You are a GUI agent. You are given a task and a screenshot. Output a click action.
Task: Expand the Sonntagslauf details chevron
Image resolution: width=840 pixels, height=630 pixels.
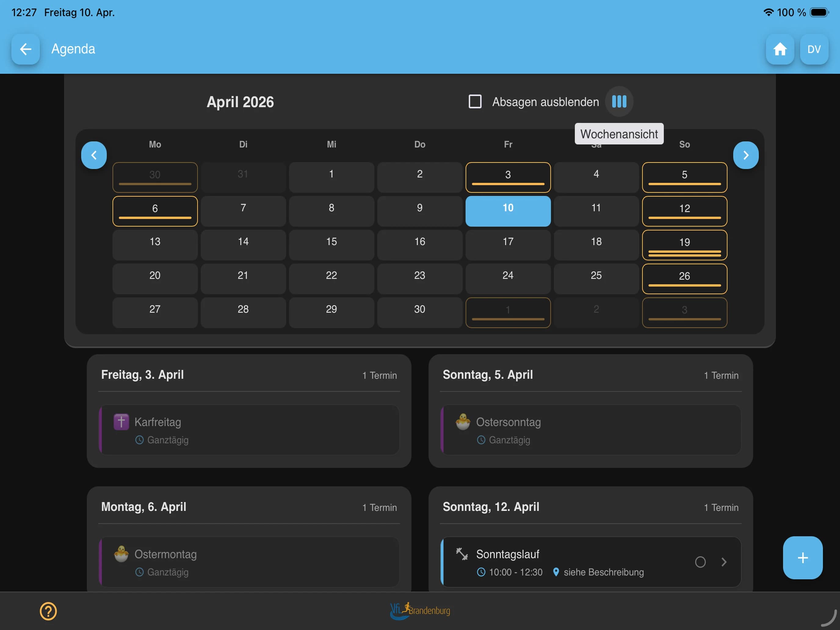click(724, 562)
